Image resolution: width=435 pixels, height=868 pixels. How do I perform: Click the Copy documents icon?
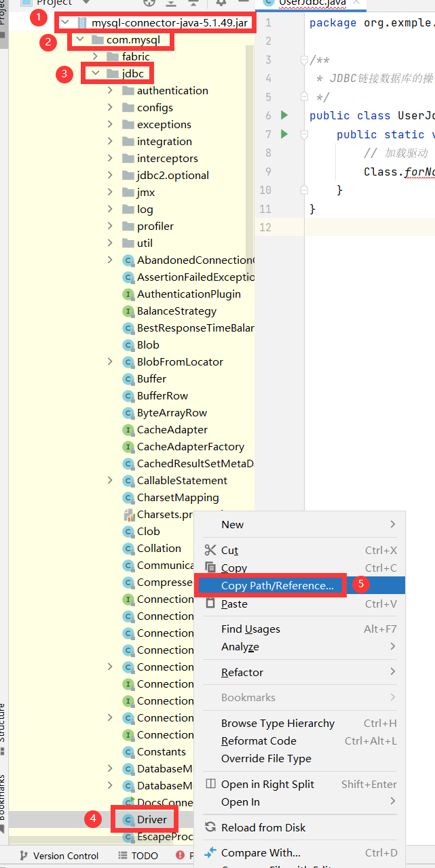point(210,568)
